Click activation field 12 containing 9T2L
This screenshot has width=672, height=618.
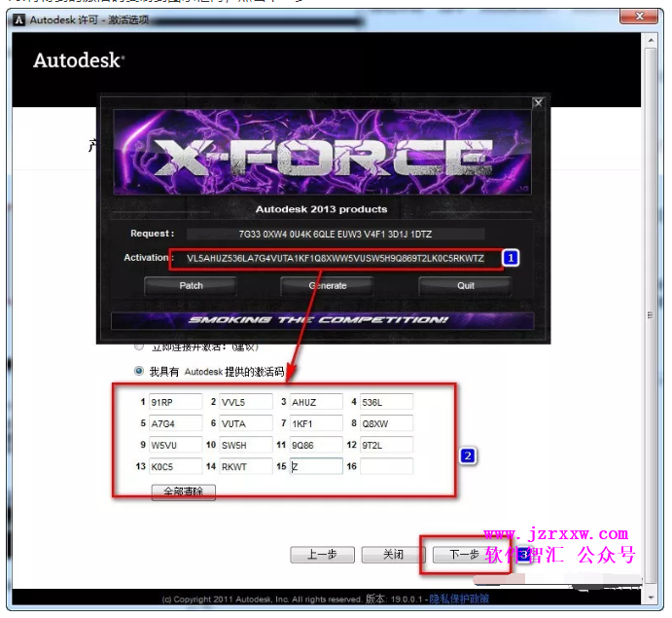click(387, 445)
